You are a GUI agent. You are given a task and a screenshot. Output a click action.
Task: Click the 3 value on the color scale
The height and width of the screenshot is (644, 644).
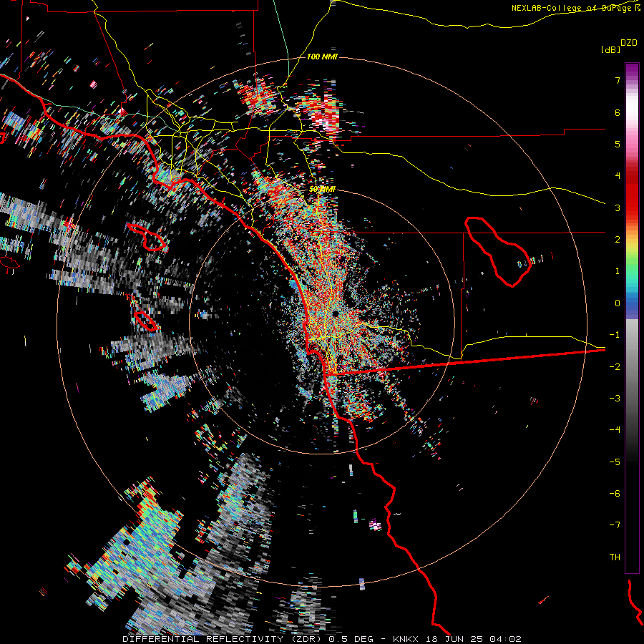point(618,208)
